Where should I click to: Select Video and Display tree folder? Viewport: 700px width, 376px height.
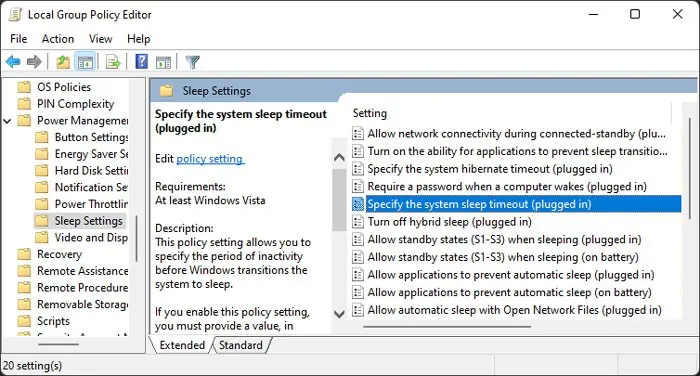tap(91, 238)
